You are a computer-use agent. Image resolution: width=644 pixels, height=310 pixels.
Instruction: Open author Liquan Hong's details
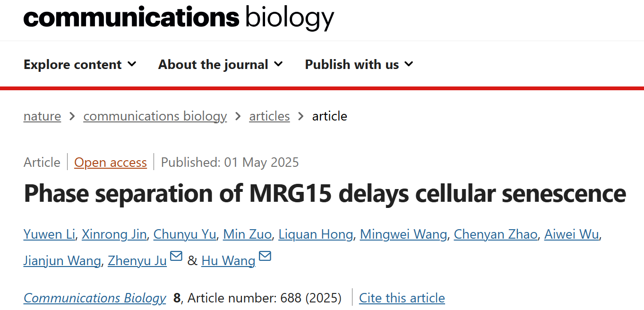click(x=316, y=234)
